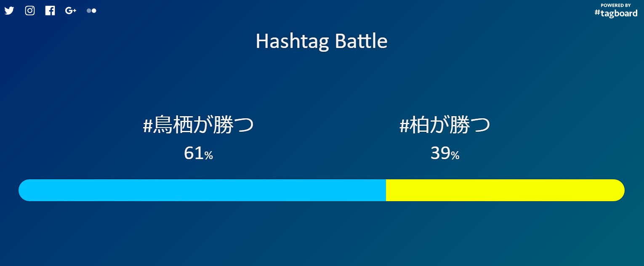Click the #tagboard logo
The width and height of the screenshot is (644, 266).
(x=616, y=13)
